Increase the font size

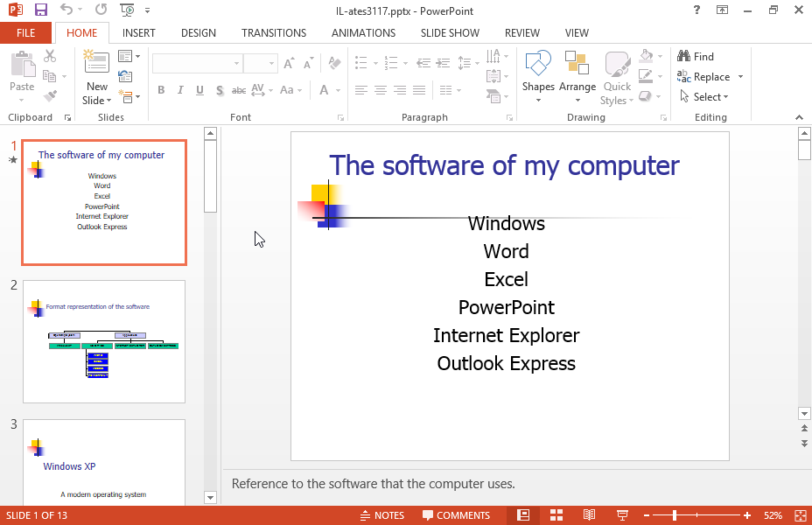click(289, 63)
